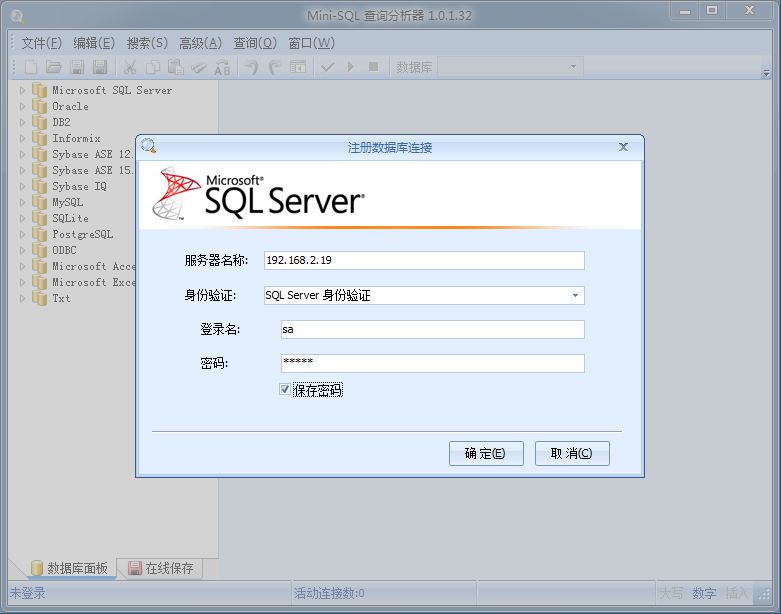This screenshot has width=781, height=614.
Task: Click the 服务器名称 input field
Action: click(x=424, y=260)
